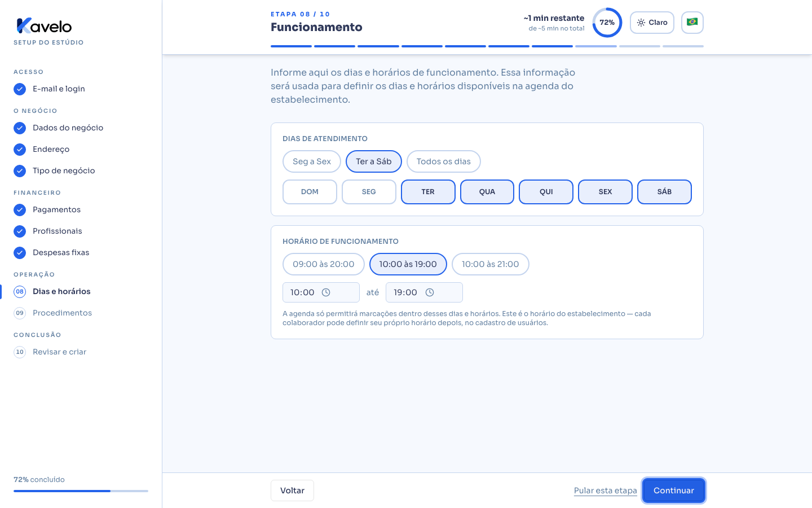
Task: Click the checkmark icon beside E-mail e login
Action: pos(20,89)
